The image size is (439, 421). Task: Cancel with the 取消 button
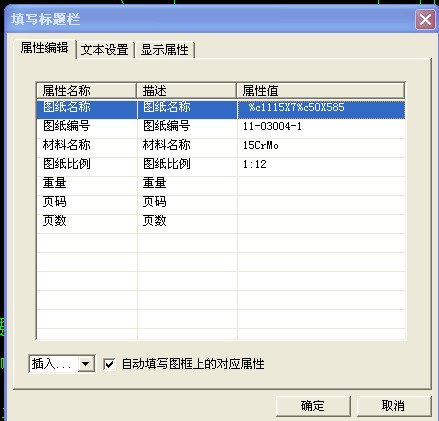(394, 406)
